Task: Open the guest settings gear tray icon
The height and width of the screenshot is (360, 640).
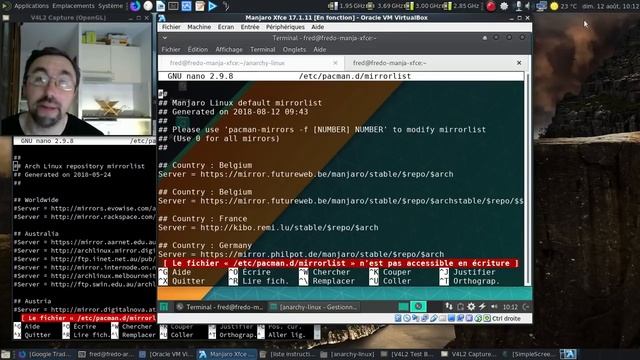Action: [x=471, y=307]
